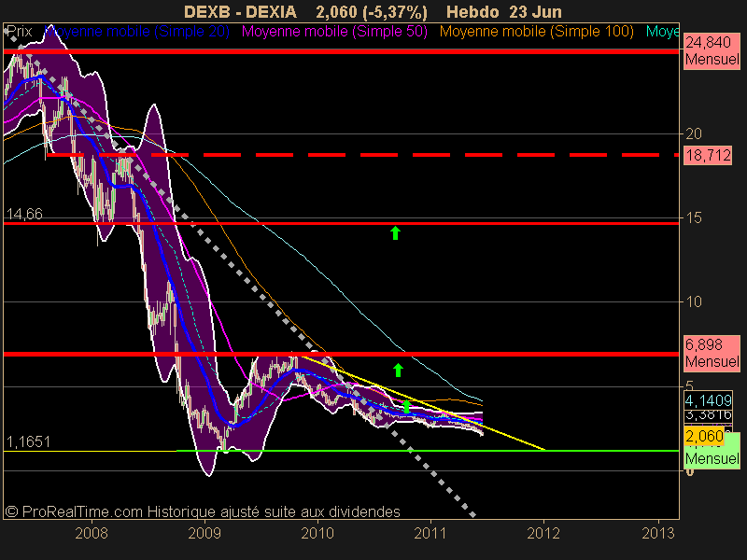This screenshot has height=560, width=747.
Task: Click the Hebdo 23 Jun timeframe text
Action: click(x=504, y=12)
